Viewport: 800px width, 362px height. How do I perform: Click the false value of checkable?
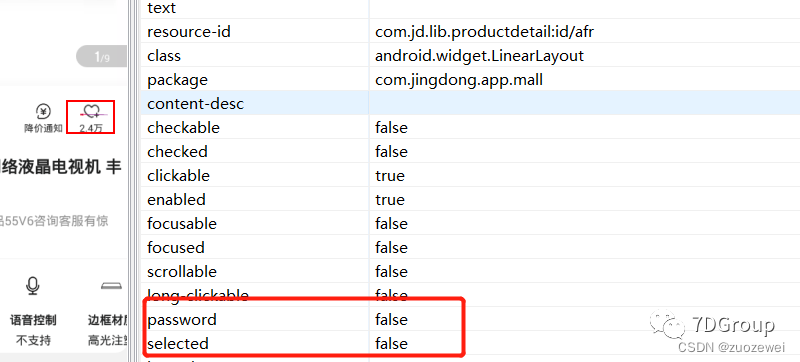tap(391, 127)
